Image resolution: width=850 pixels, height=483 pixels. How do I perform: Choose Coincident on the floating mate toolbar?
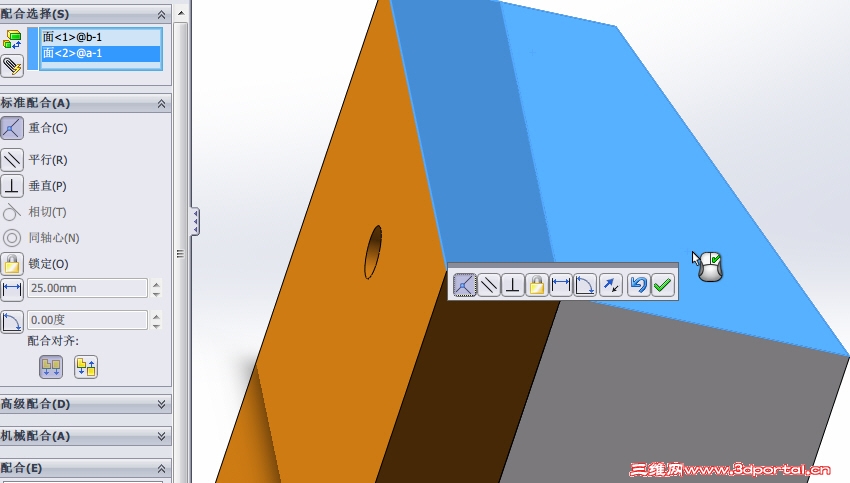464,285
